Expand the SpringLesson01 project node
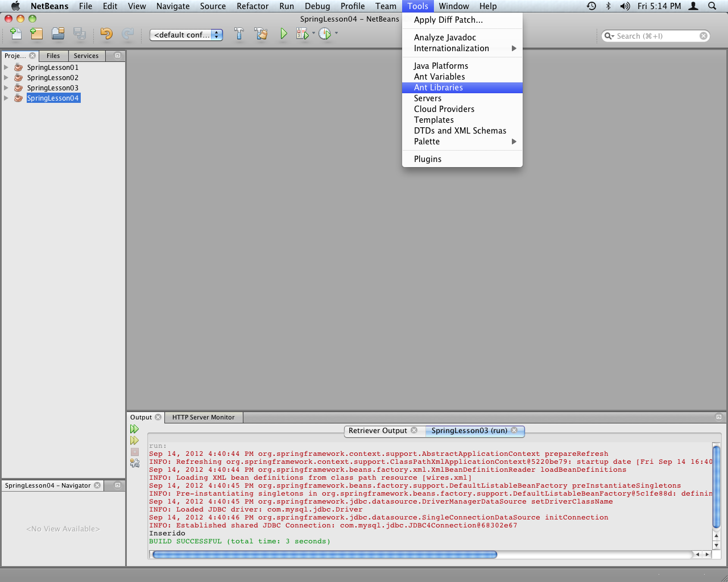This screenshot has width=728, height=582. pyautogui.click(x=6, y=67)
